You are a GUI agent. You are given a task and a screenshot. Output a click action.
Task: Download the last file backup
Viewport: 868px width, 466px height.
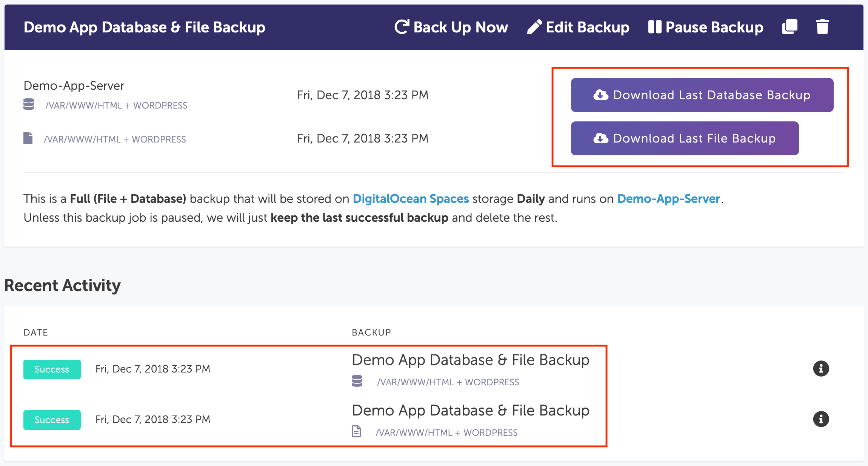pyautogui.click(x=685, y=138)
